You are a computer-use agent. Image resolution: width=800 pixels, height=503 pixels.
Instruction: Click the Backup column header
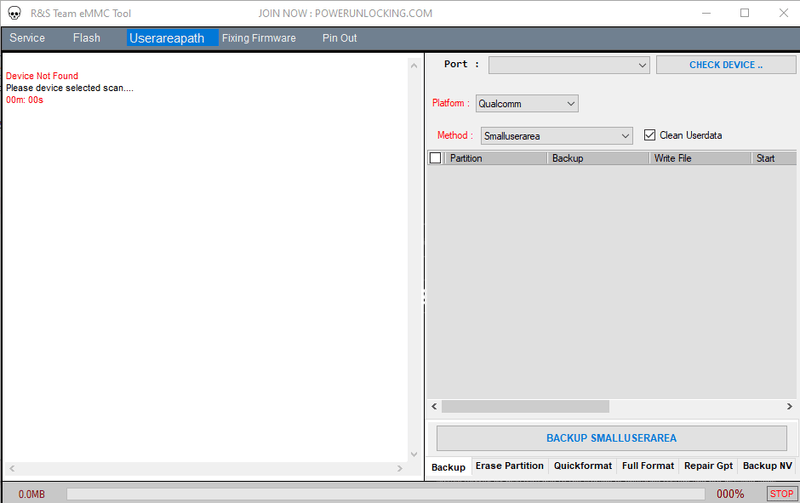point(597,158)
